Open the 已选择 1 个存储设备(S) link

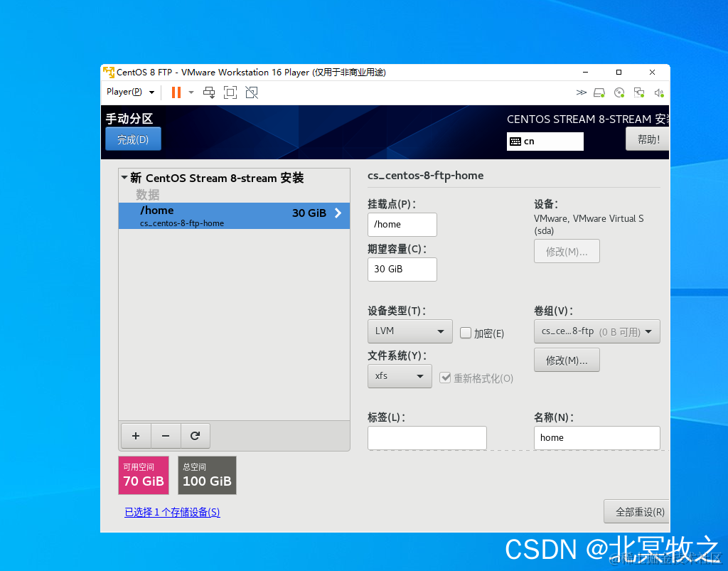pos(172,512)
